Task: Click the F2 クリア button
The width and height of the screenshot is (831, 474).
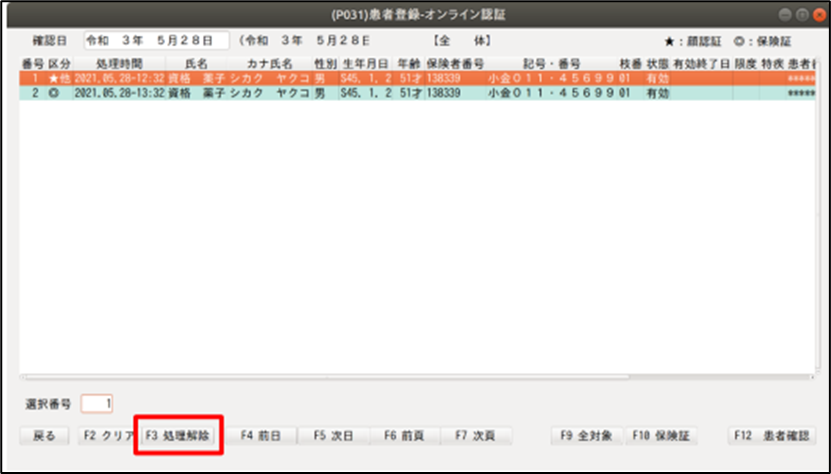Action: tap(104, 436)
